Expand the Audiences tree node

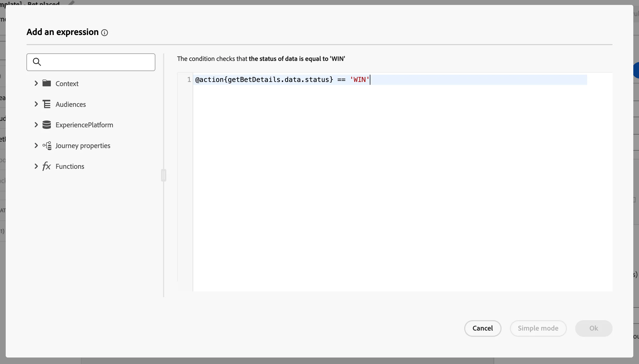coord(36,104)
